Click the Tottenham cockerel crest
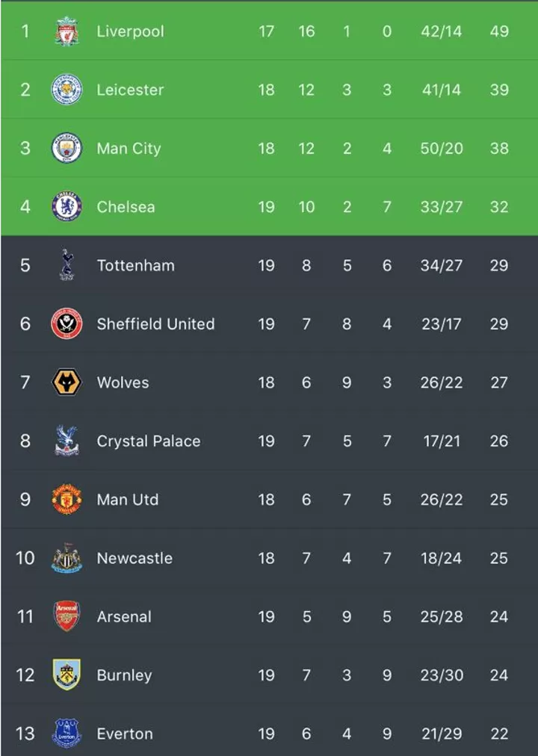This screenshot has width=538, height=756. coord(67,265)
